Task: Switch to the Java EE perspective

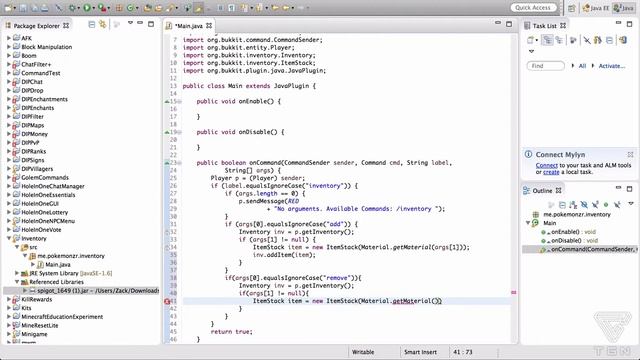Action: click(596, 8)
